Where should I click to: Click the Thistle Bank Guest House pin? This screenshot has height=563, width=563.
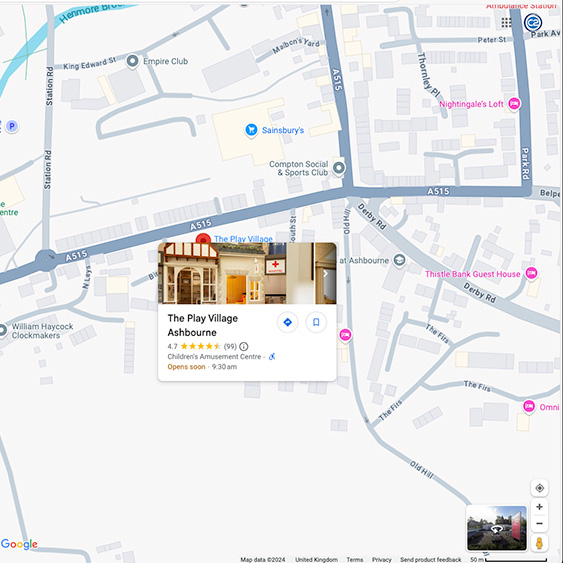coord(531,274)
